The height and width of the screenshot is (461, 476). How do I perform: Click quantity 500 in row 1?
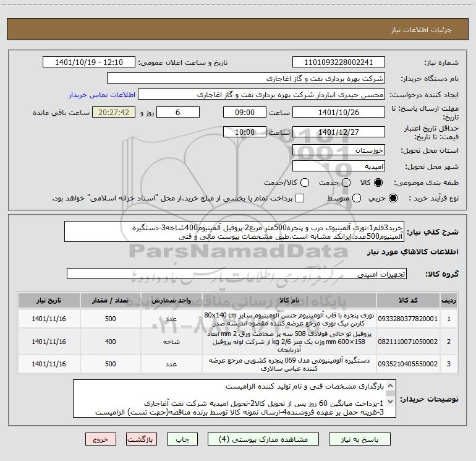coord(111,319)
